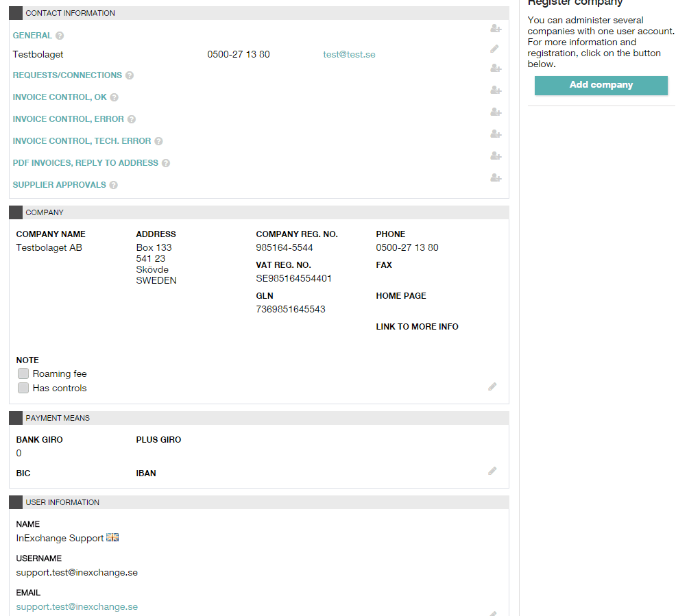Screen dimensions: 689x616
Task: Show help for PDF invoices reply address
Action: (x=166, y=163)
